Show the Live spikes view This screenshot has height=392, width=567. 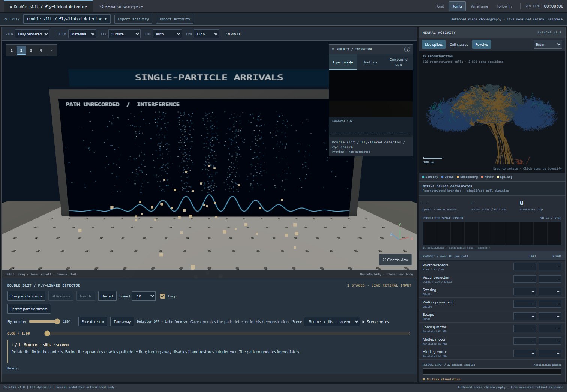[x=433, y=44]
